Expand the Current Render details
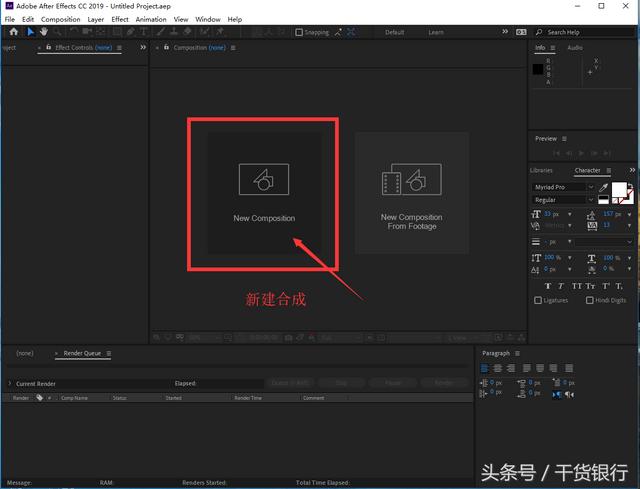This screenshot has width=640, height=489. pyautogui.click(x=9, y=384)
